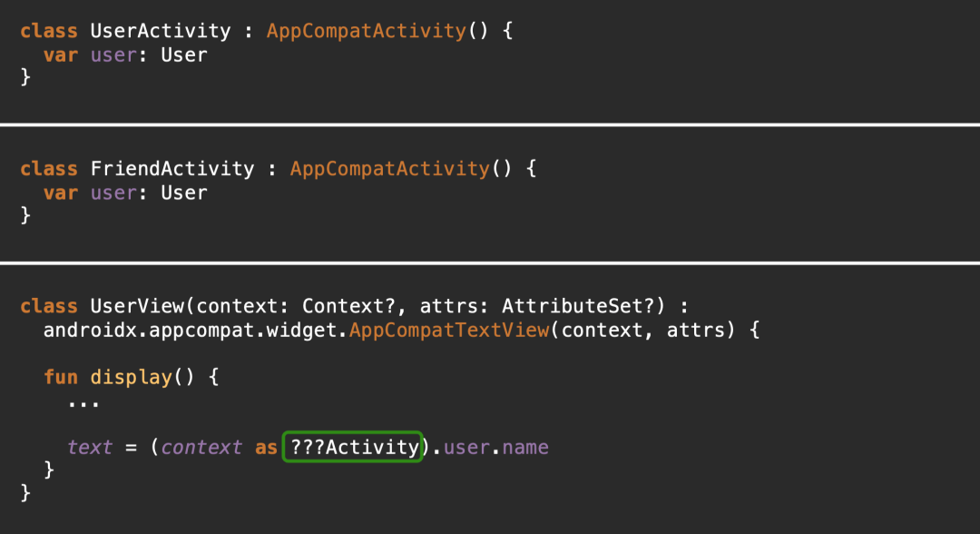Click the 'as' cast keyword
The image size is (980, 534).
point(266,448)
